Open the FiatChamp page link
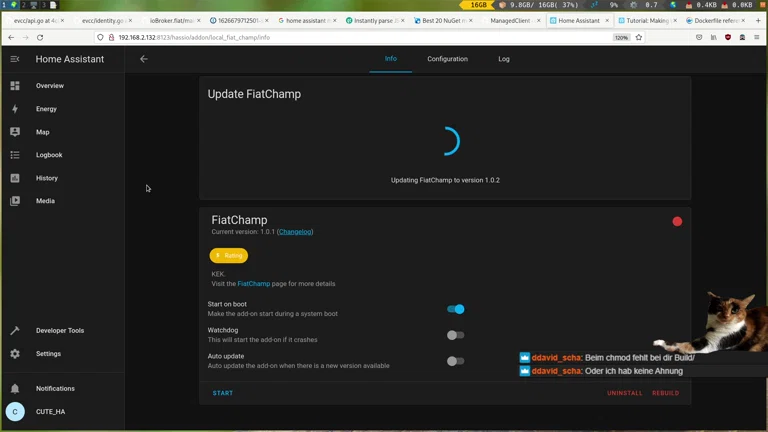 253,284
